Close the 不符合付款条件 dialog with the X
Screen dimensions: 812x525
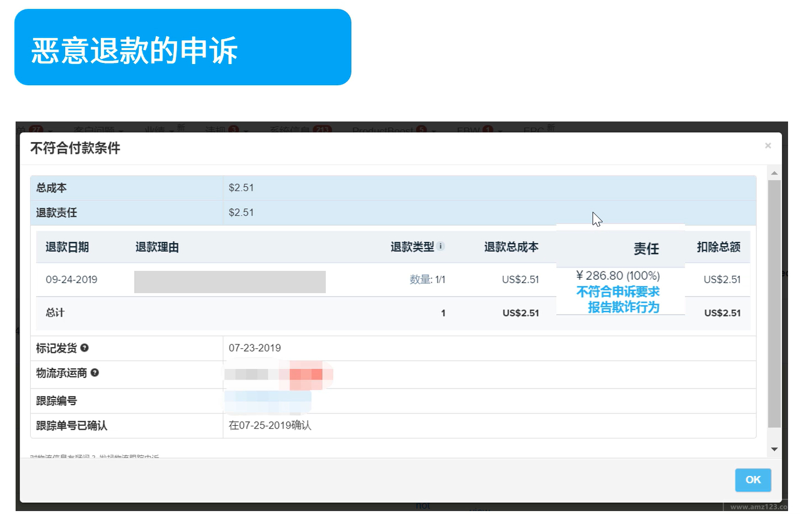coord(768,145)
